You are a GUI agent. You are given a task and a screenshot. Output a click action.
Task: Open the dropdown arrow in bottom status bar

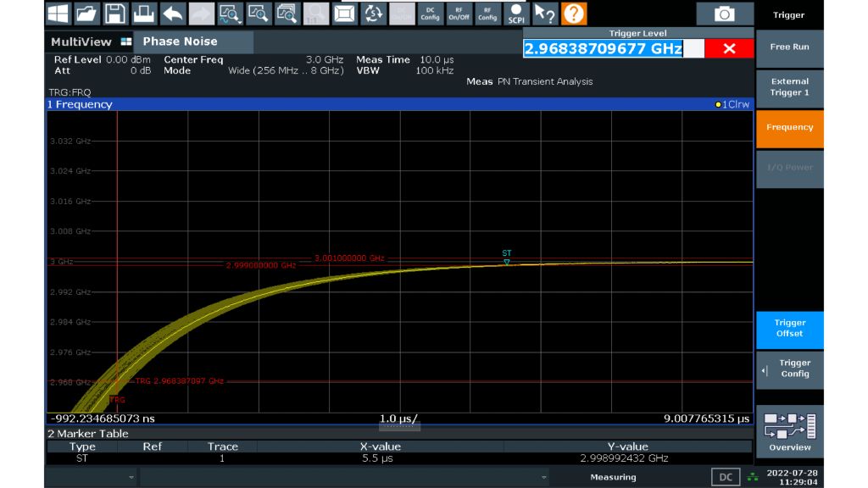pos(131,478)
